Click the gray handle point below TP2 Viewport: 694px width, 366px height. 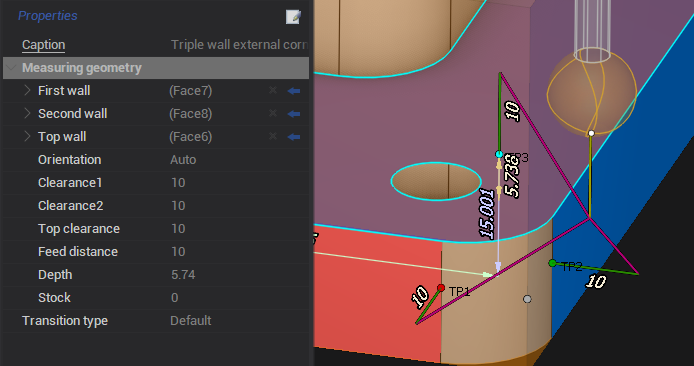pyautogui.click(x=527, y=299)
